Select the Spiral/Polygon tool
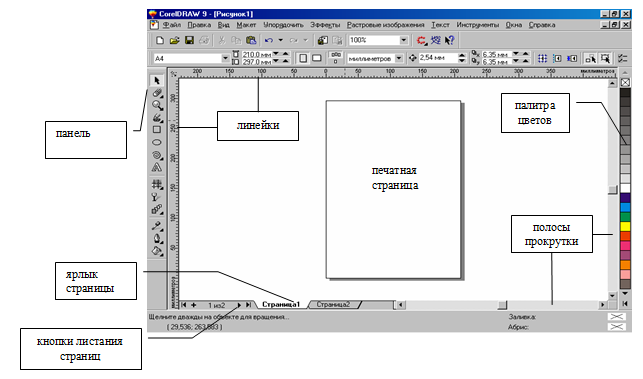643x379 pixels. point(157,155)
